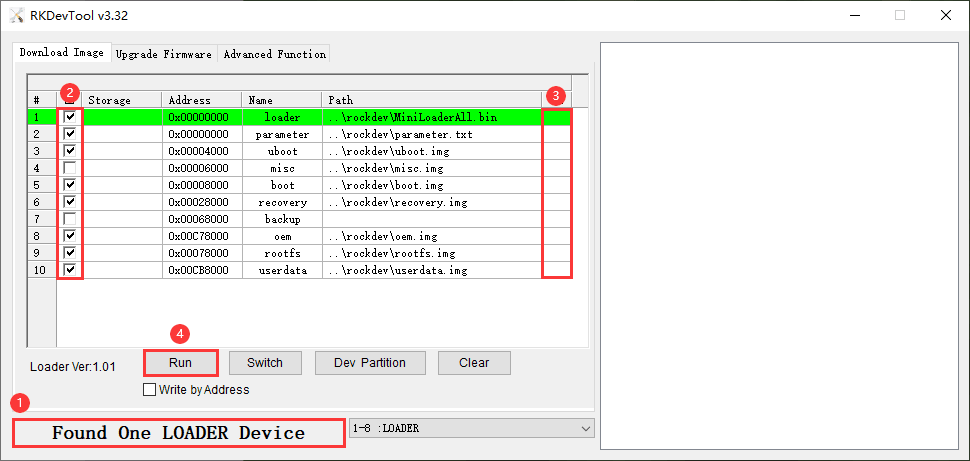Image resolution: width=970 pixels, height=461 pixels.
Task: Open the LOADER device dropdown
Action: click(471, 428)
